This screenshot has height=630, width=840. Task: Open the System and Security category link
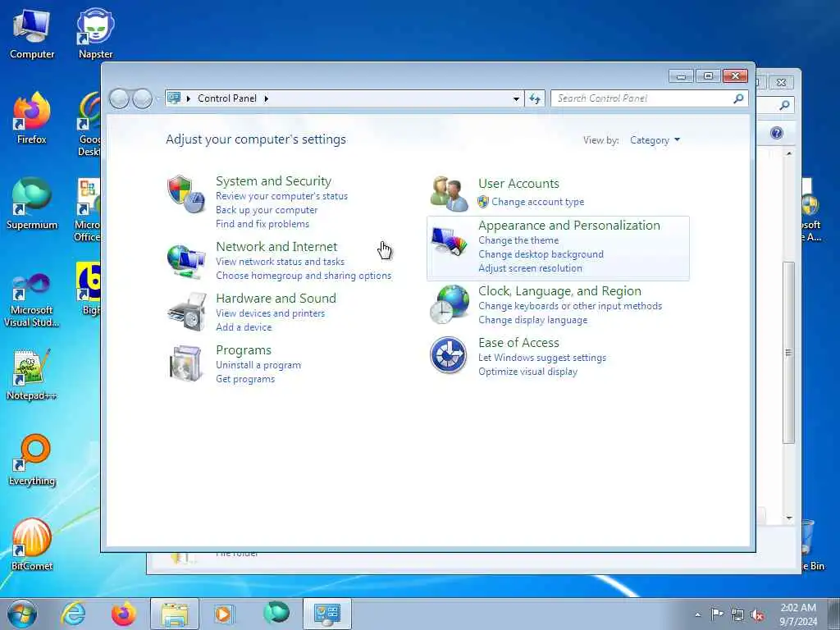click(x=273, y=181)
